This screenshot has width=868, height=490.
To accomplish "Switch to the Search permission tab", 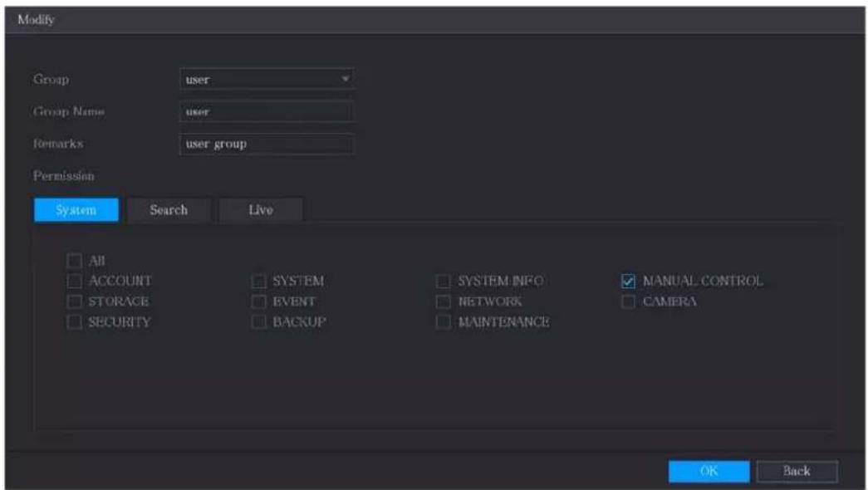I will pos(169,210).
